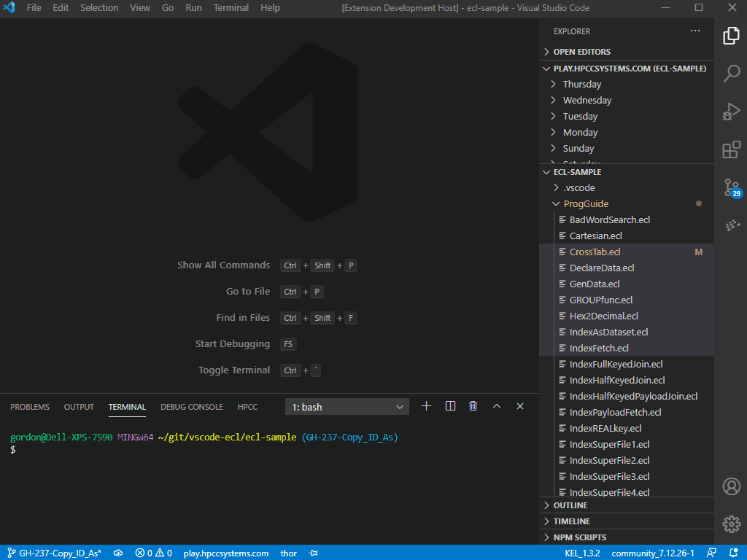Select the Terminal panel tab

[x=127, y=407]
